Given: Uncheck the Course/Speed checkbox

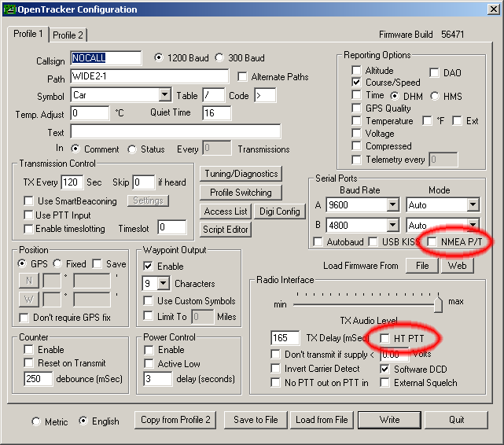Looking at the screenshot, I should (x=356, y=83).
